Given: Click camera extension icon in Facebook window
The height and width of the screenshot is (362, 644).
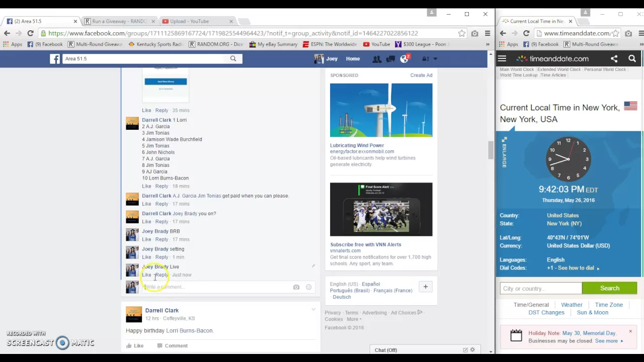Looking at the screenshot, I should coord(474,33).
